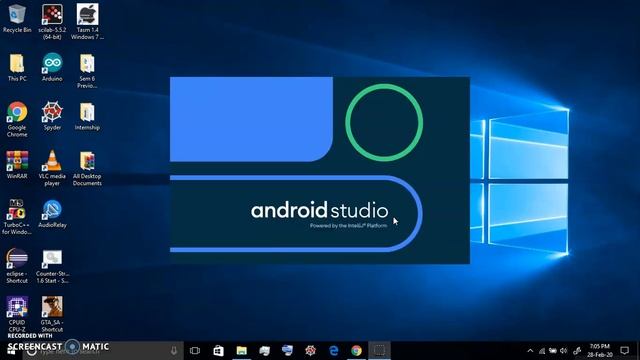Viewport: 640px width, 360px height.
Task: Select the Tasm 1.4 Windows 7 shortcut
Action: [x=87, y=22]
